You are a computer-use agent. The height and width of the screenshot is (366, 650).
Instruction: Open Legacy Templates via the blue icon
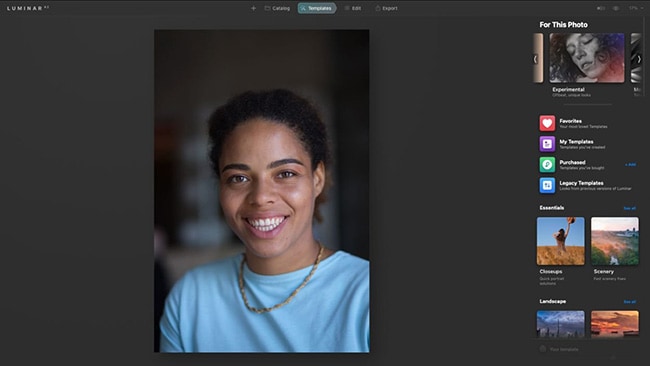547,185
